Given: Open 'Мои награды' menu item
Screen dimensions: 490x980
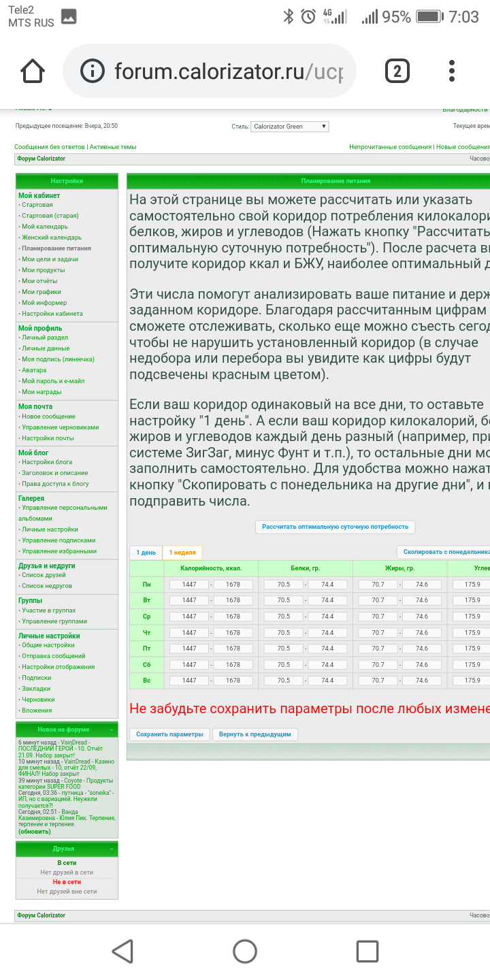Looking at the screenshot, I should point(42,392).
